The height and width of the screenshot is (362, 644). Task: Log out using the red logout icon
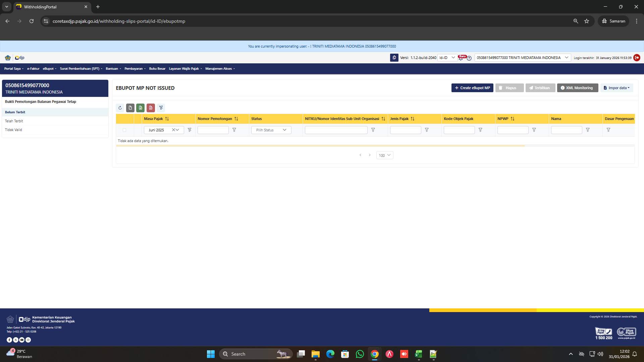point(637,58)
